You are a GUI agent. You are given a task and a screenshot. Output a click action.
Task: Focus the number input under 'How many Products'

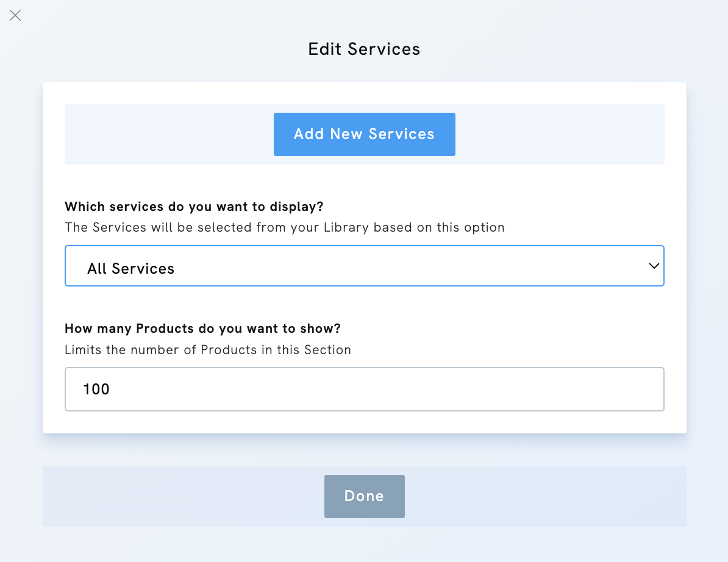click(x=364, y=389)
